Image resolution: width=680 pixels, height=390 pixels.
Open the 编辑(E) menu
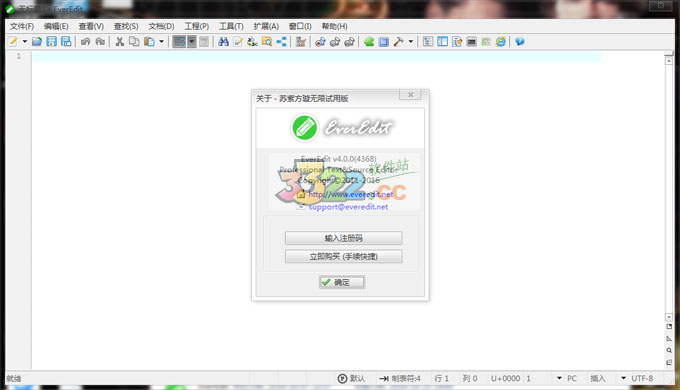56,26
